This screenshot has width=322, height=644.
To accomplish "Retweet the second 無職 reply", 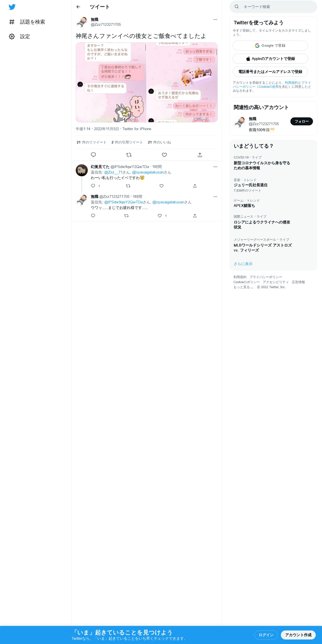I will coord(126,216).
